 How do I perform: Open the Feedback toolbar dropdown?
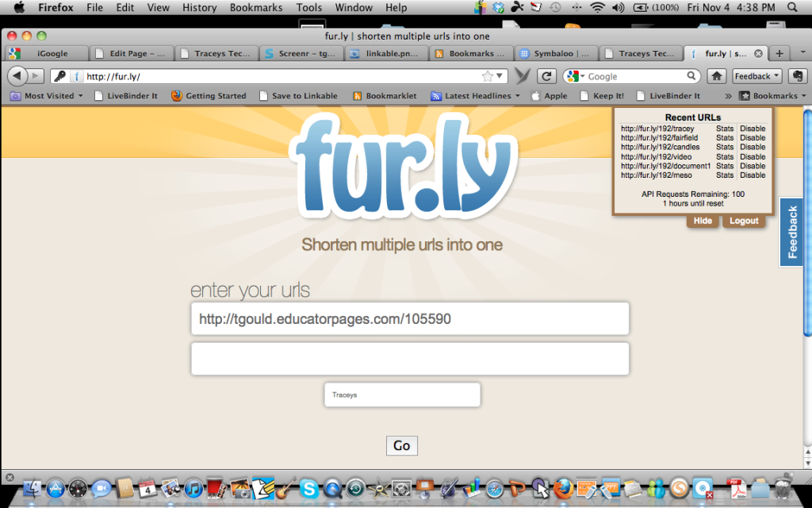click(x=757, y=76)
